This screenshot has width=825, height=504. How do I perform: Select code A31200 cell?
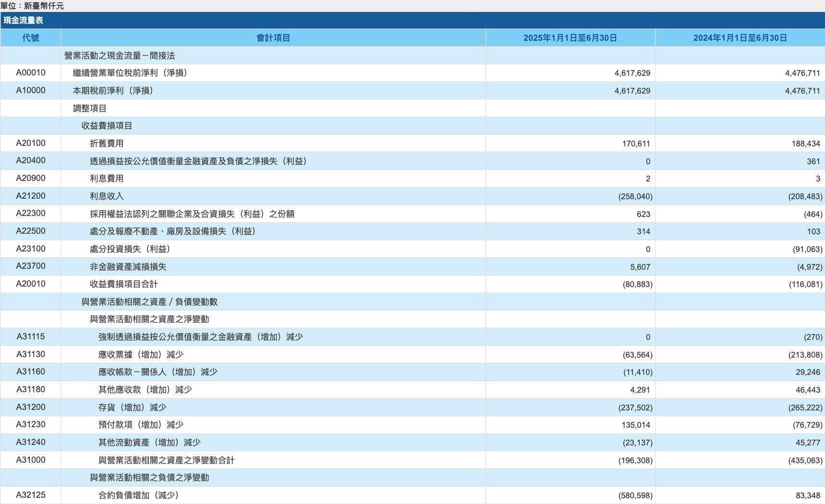(x=31, y=407)
